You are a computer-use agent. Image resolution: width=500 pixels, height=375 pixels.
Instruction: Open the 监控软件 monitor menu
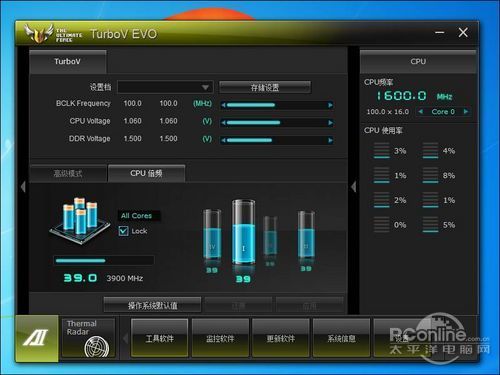coord(220,338)
